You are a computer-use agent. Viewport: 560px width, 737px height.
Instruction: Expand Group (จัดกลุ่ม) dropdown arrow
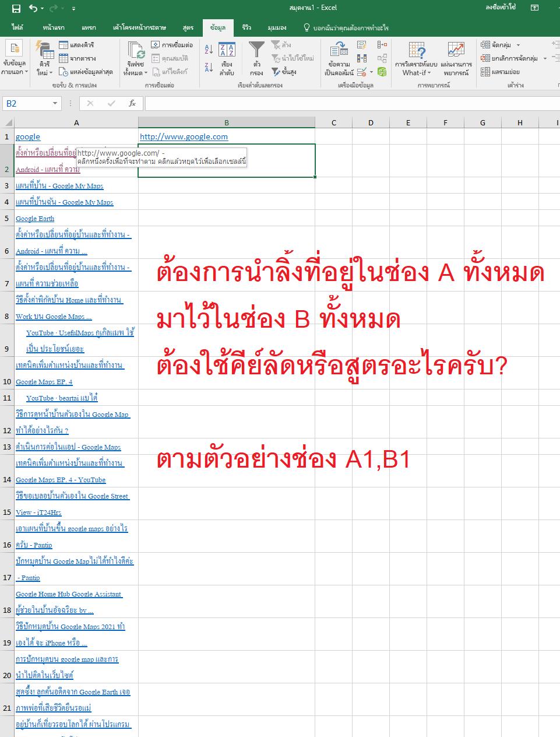click(x=518, y=45)
